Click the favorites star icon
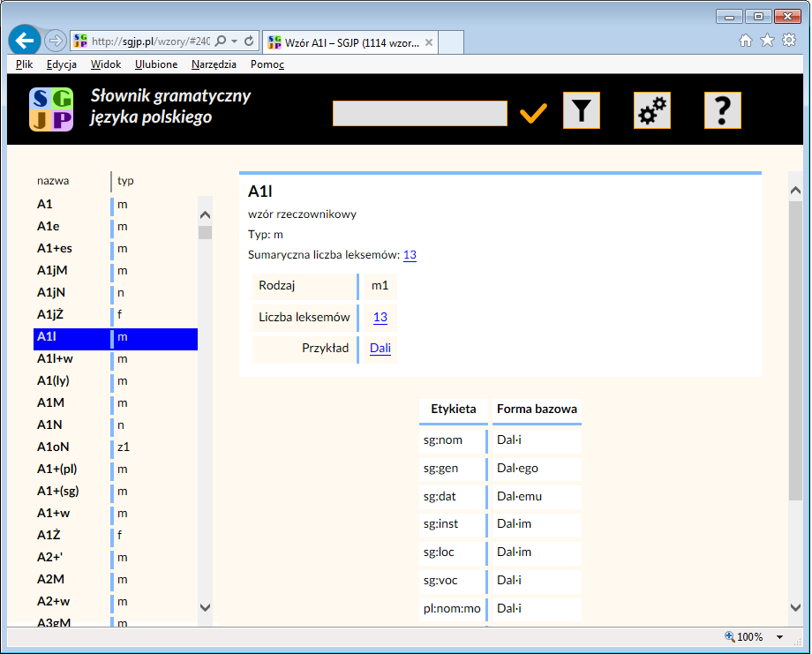Screen dimensions: 812x654 pyautogui.click(x=767, y=41)
